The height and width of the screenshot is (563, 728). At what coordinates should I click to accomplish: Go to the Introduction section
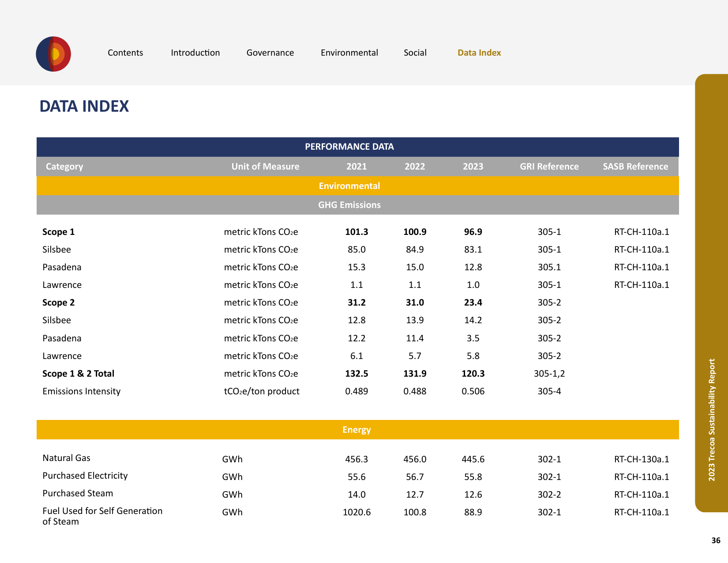(195, 53)
